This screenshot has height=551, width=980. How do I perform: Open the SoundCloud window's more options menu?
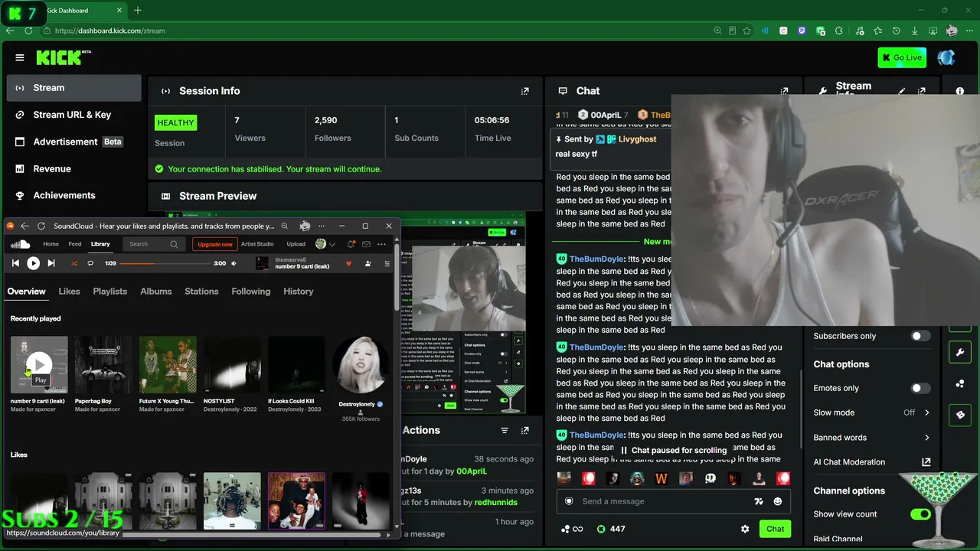point(322,226)
